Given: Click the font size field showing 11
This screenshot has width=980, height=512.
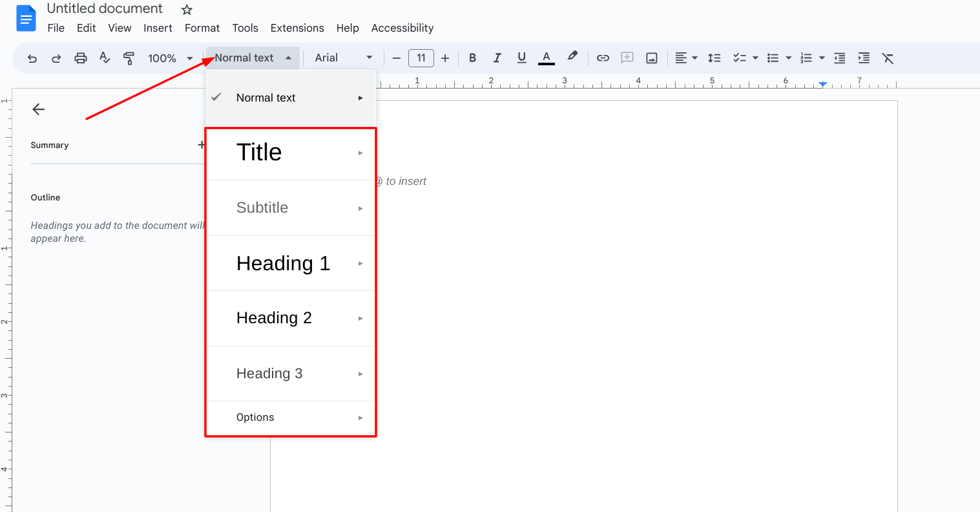Looking at the screenshot, I should (x=421, y=58).
